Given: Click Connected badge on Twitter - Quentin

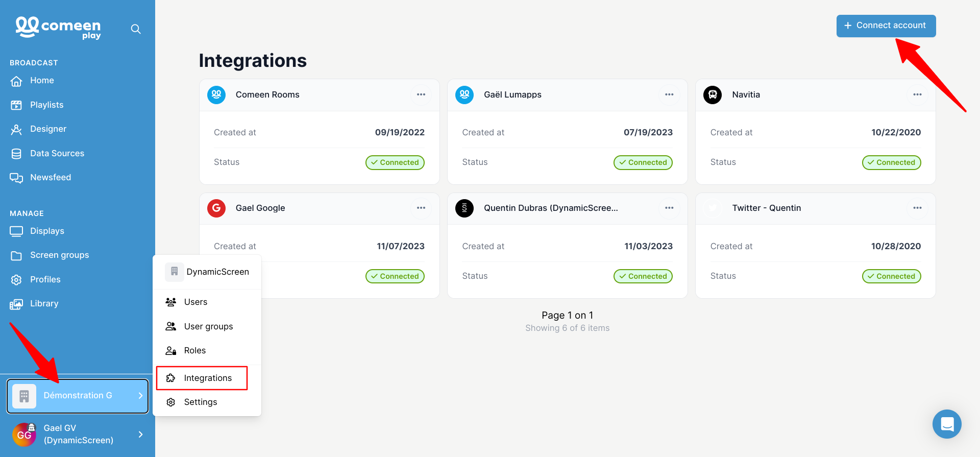Looking at the screenshot, I should 892,276.
